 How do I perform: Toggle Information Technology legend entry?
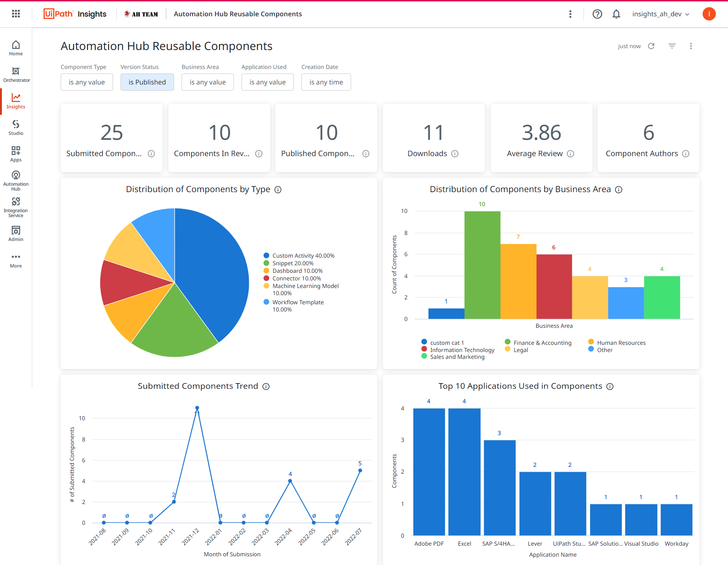point(458,350)
